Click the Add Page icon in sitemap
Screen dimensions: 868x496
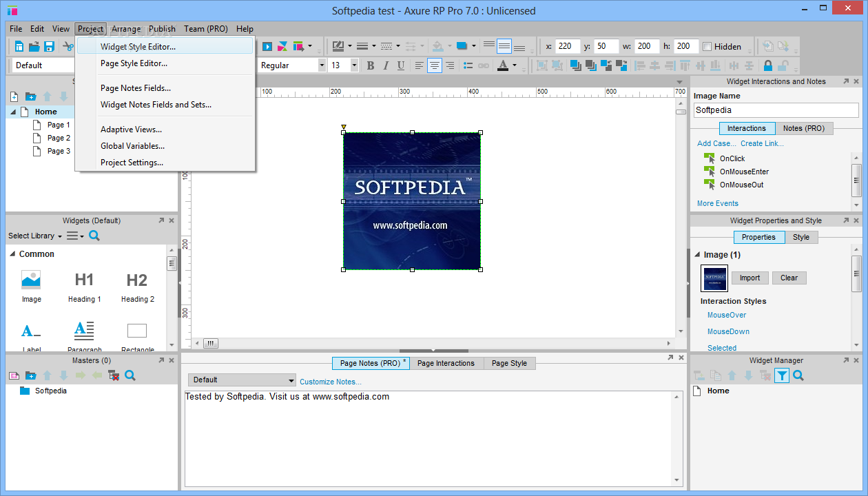pos(14,96)
